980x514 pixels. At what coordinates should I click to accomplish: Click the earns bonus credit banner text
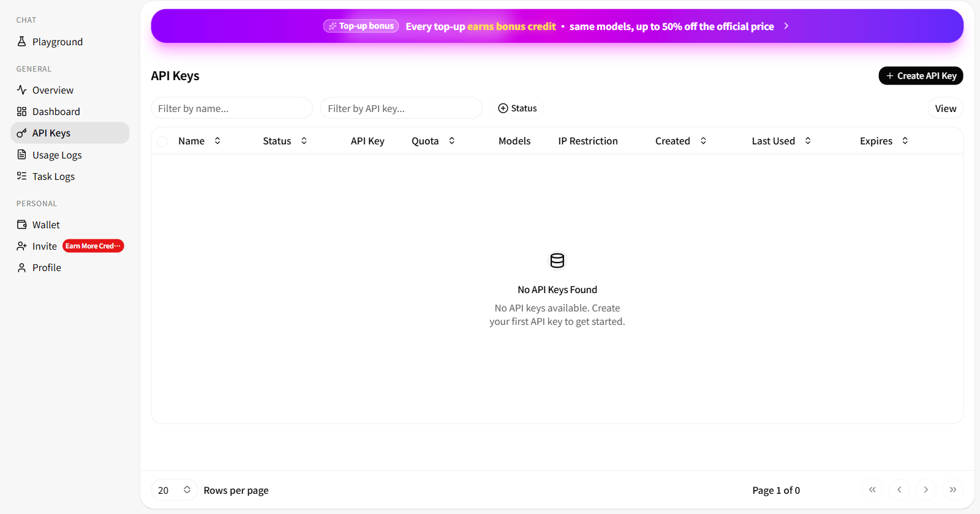click(511, 26)
